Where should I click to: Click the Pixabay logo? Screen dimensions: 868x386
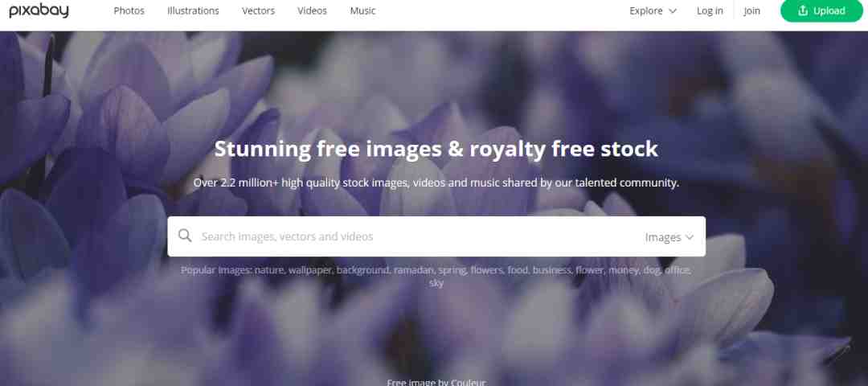pos(39,10)
